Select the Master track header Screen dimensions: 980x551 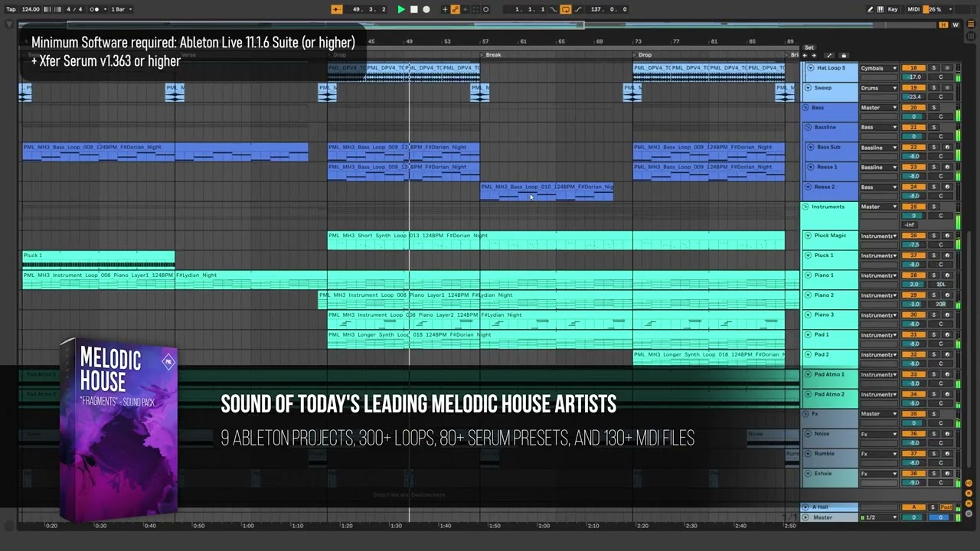tap(829, 517)
